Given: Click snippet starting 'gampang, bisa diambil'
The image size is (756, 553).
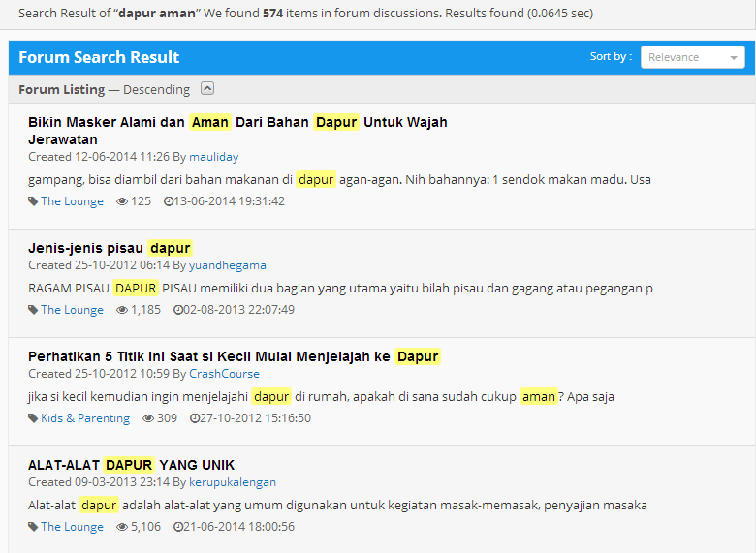Looking at the screenshot, I should tap(339, 180).
